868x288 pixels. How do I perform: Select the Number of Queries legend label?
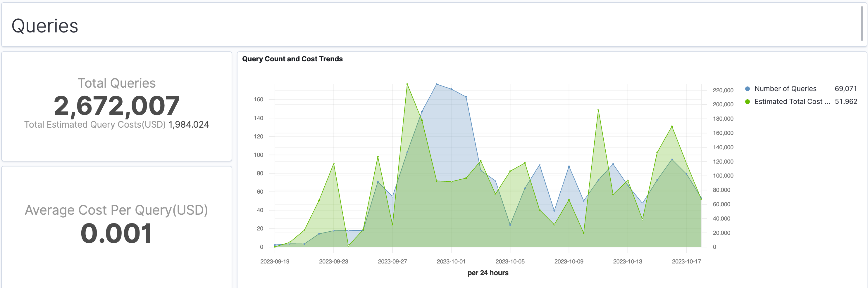point(785,89)
